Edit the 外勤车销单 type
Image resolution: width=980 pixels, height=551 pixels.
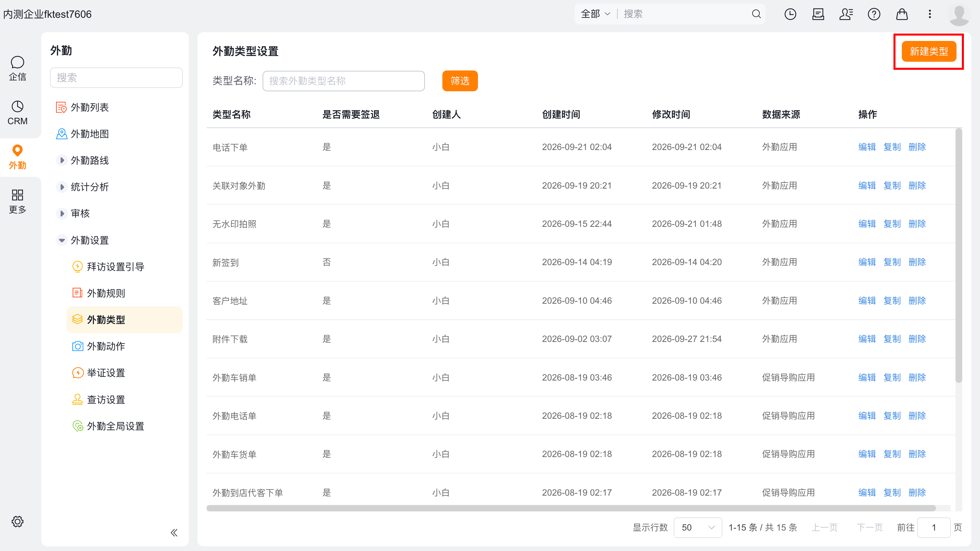click(867, 378)
